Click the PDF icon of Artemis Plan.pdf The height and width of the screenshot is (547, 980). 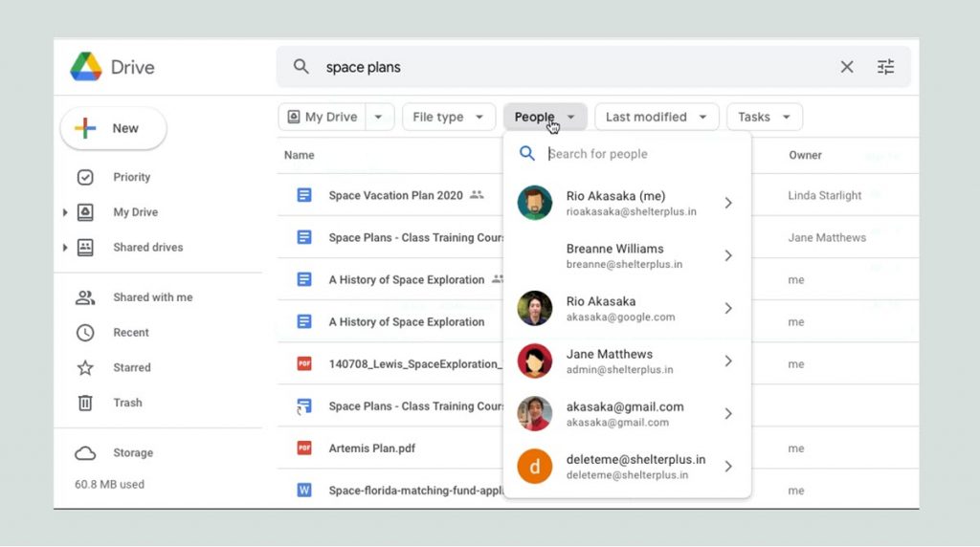(x=303, y=448)
